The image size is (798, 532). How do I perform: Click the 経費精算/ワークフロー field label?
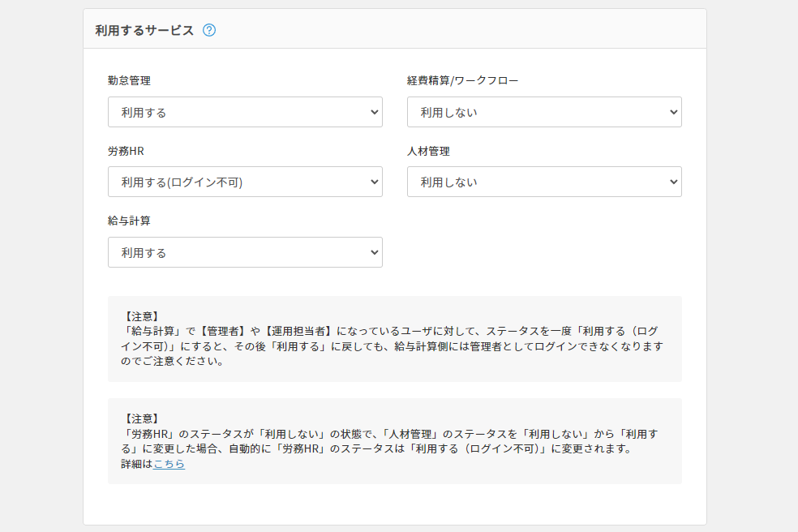[462, 80]
